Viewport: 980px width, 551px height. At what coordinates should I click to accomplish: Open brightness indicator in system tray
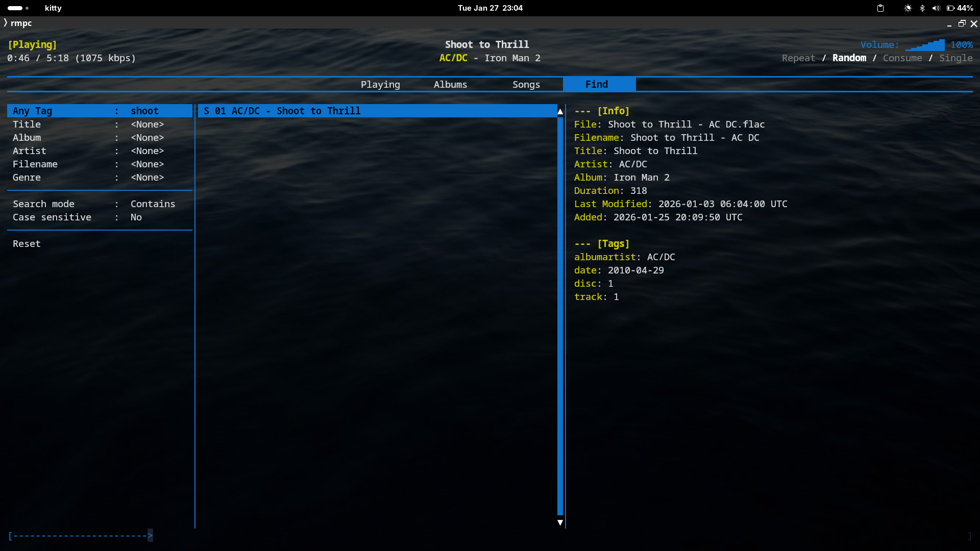pyautogui.click(x=908, y=8)
